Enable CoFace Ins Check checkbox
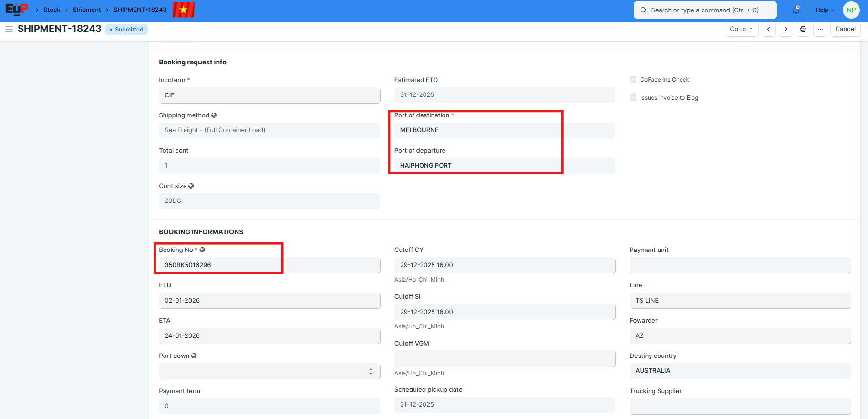This screenshot has height=419, width=868. pos(633,80)
